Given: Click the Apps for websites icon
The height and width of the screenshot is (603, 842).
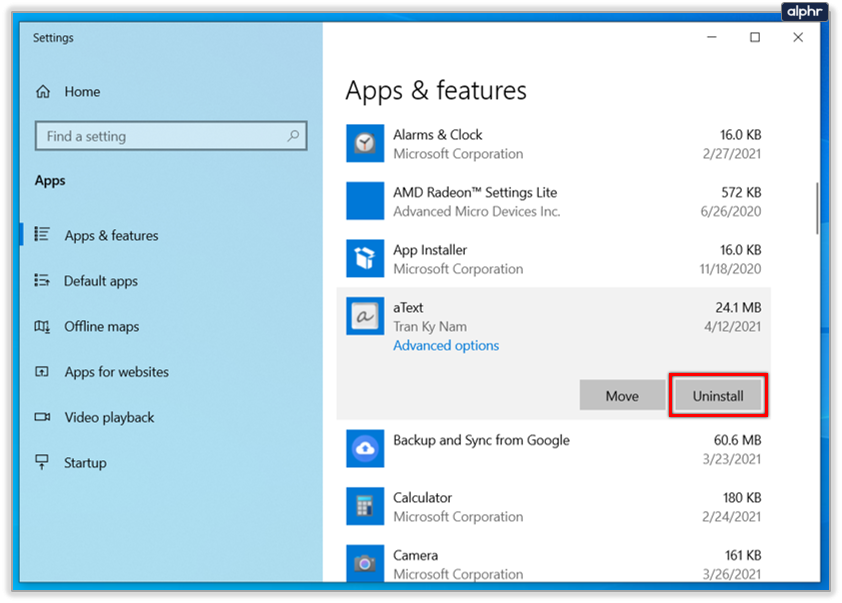Looking at the screenshot, I should coord(42,371).
